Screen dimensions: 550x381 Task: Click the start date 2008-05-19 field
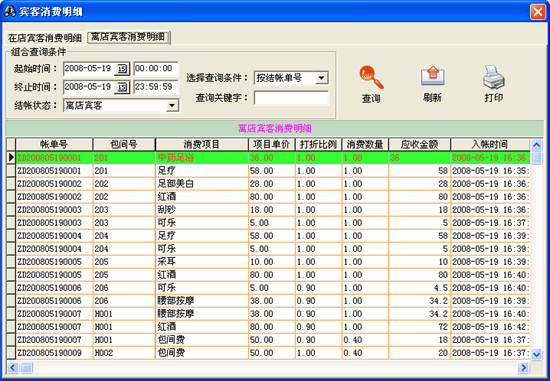coord(89,68)
